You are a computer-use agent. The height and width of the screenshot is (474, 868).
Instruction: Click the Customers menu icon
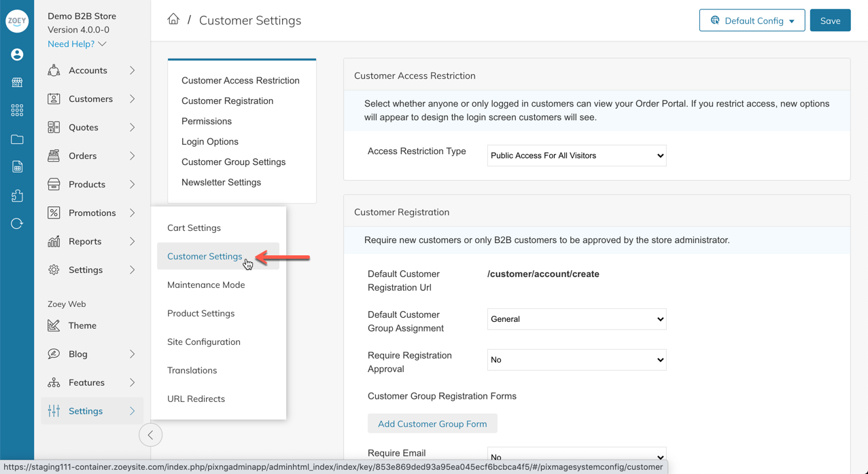pyautogui.click(x=54, y=98)
